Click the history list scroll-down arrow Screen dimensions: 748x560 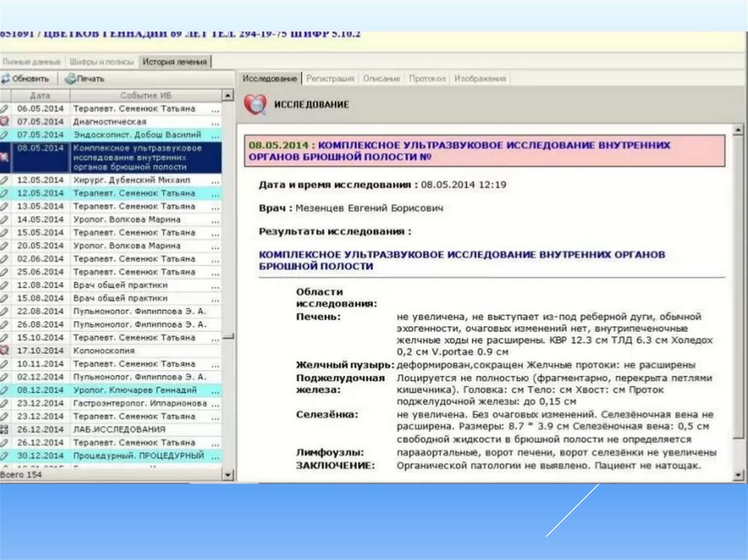[x=228, y=475]
